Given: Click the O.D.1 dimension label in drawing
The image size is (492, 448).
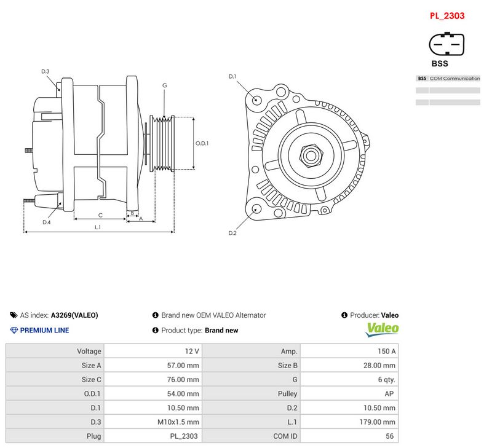Looking at the screenshot, I should coord(202,143).
